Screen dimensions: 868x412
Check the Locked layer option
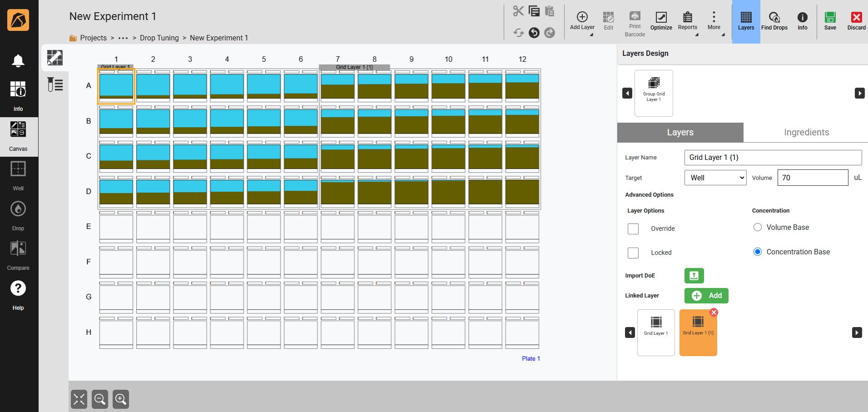coord(633,253)
